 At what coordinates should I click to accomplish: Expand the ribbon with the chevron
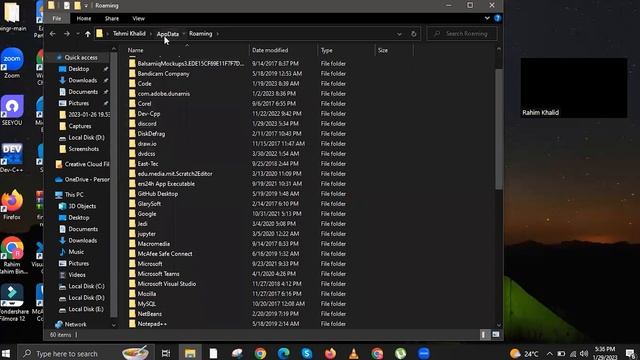(487, 18)
